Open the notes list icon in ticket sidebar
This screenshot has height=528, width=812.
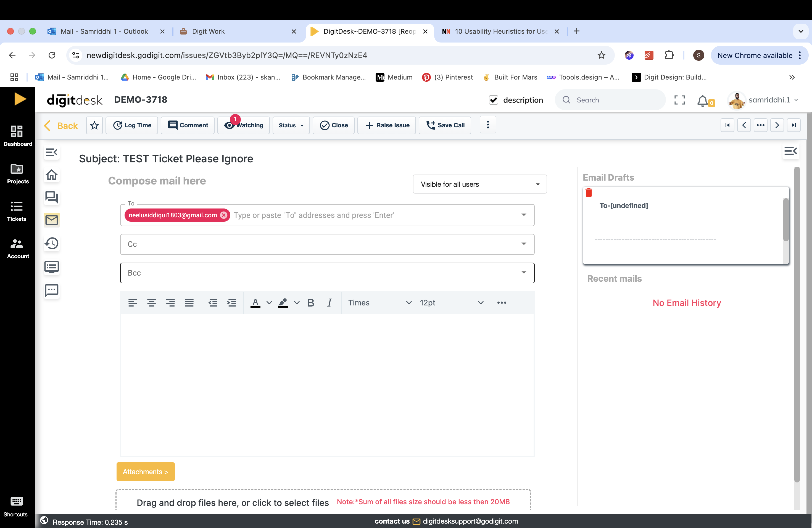click(x=52, y=267)
